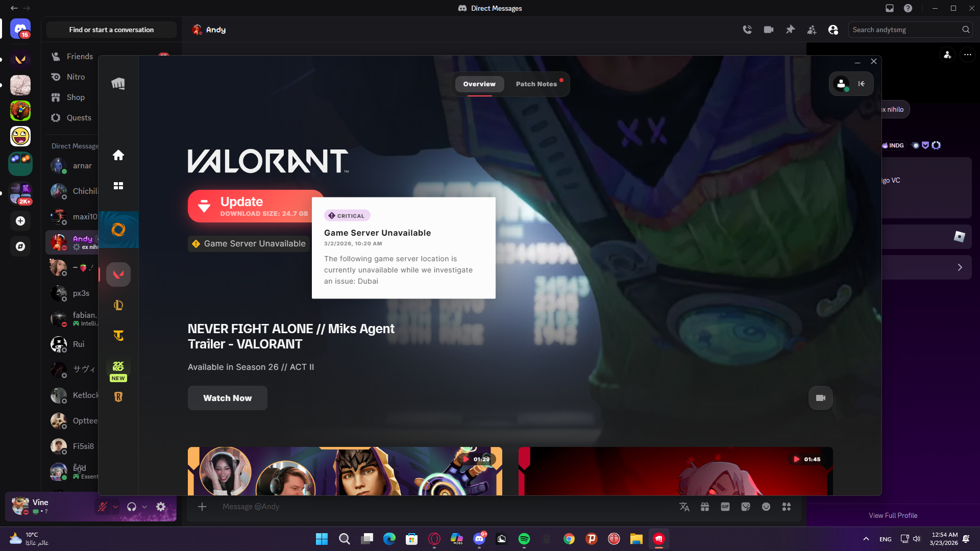
Task: Open the gift button in the chat bar
Action: pyautogui.click(x=705, y=507)
